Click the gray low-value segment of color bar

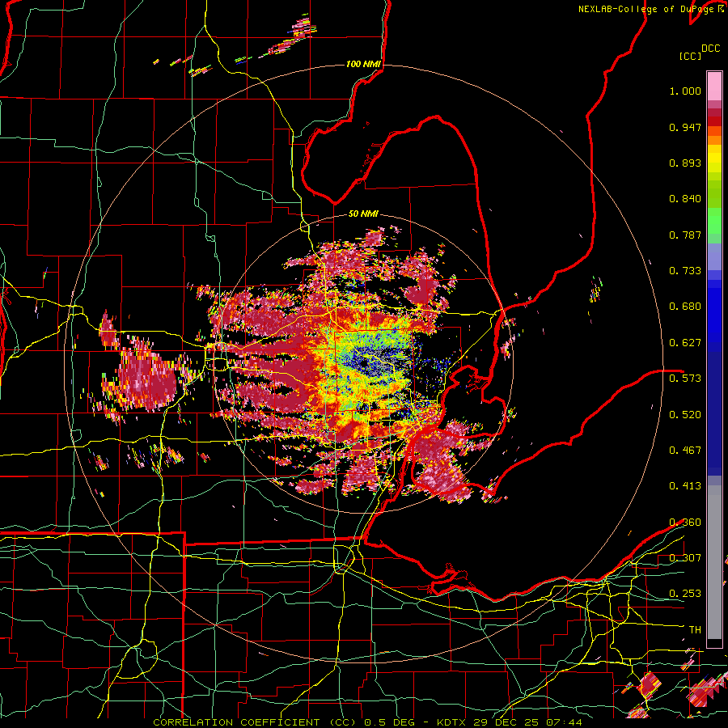click(714, 562)
